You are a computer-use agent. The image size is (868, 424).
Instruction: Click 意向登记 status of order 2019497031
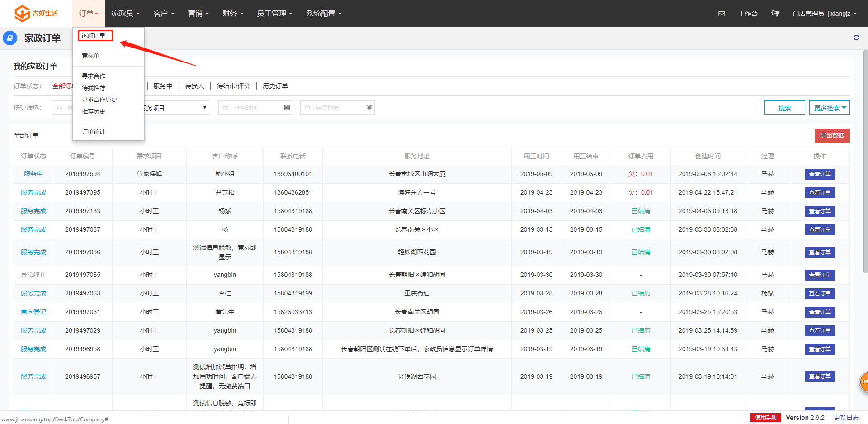33,312
